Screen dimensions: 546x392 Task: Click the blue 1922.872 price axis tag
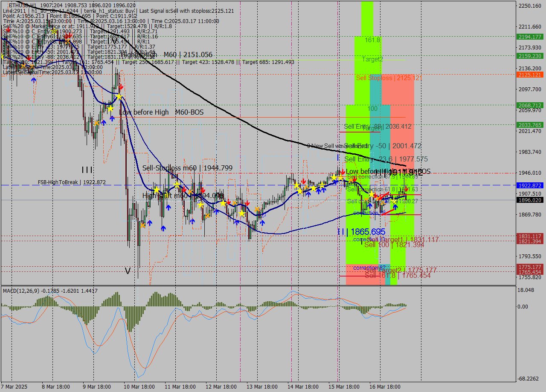pos(529,185)
